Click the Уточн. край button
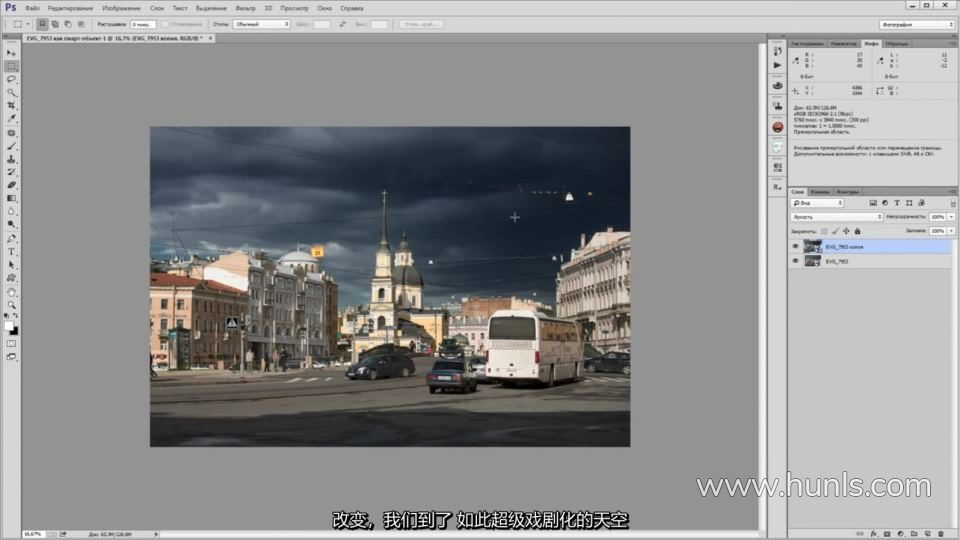The width and height of the screenshot is (960, 540). point(421,24)
